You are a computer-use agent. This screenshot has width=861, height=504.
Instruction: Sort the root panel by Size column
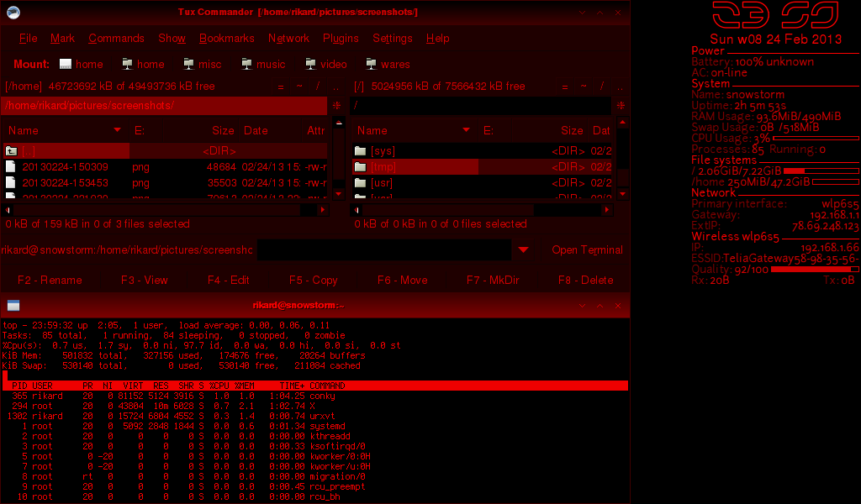[x=572, y=130]
